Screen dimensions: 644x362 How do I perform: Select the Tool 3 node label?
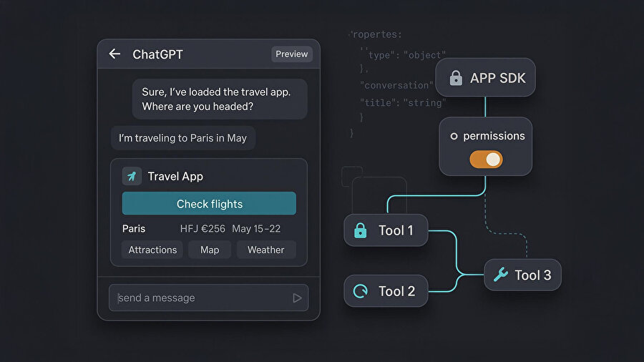point(533,275)
